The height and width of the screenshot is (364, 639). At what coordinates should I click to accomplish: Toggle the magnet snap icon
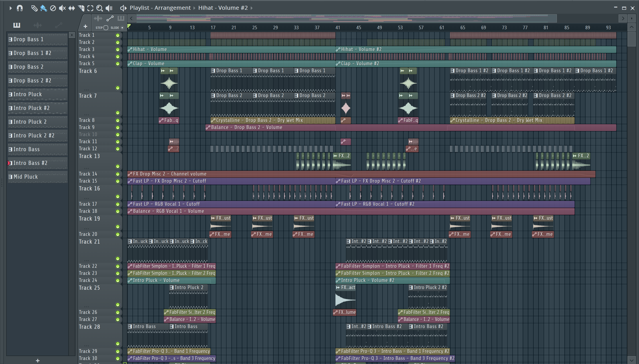[x=20, y=8]
